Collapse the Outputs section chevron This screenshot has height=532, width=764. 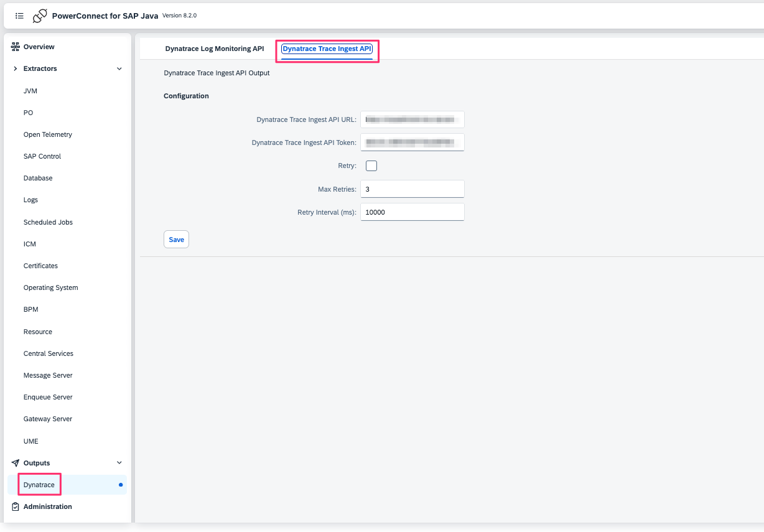119,462
